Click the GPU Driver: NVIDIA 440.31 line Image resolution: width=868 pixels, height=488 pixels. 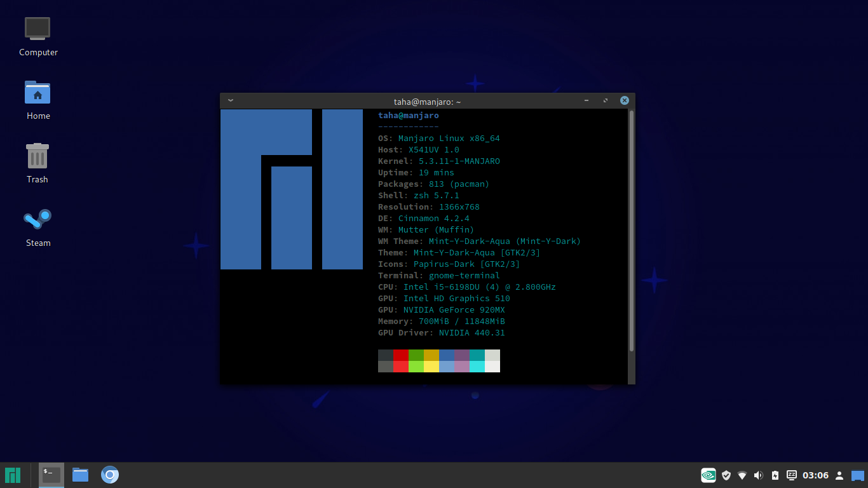click(x=442, y=332)
